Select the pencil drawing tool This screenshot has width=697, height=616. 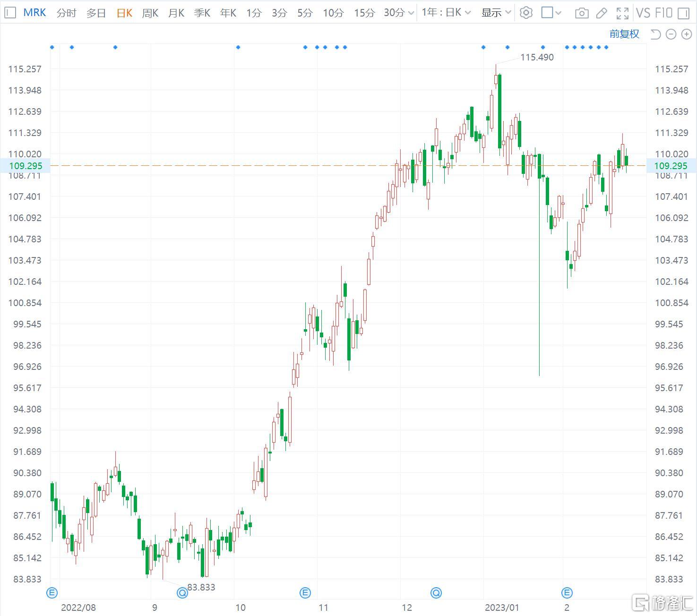[602, 13]
